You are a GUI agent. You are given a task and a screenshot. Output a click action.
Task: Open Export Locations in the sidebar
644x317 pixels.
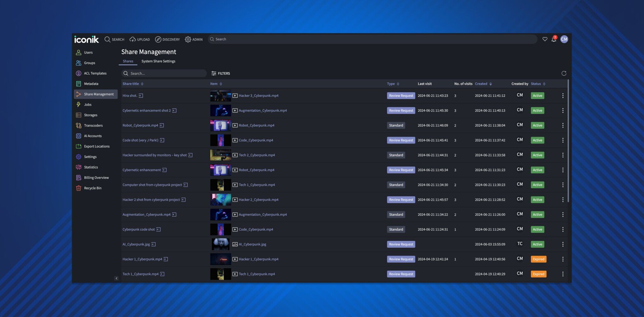pos(96,146)
